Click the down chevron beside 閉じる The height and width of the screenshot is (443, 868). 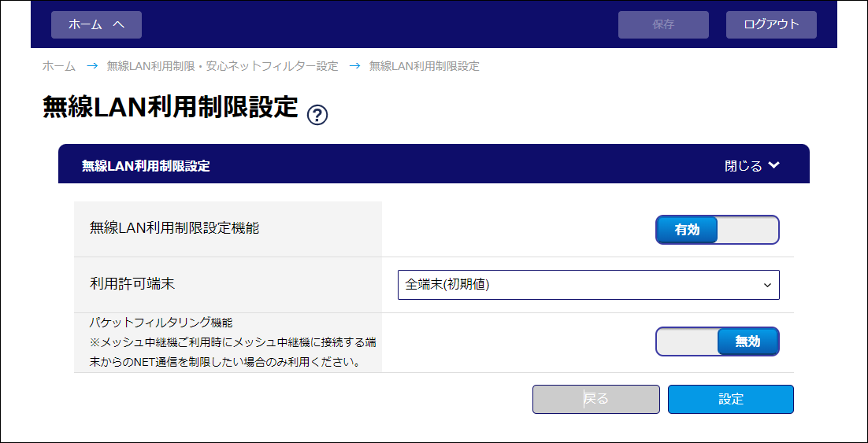(x=773, y=165)
